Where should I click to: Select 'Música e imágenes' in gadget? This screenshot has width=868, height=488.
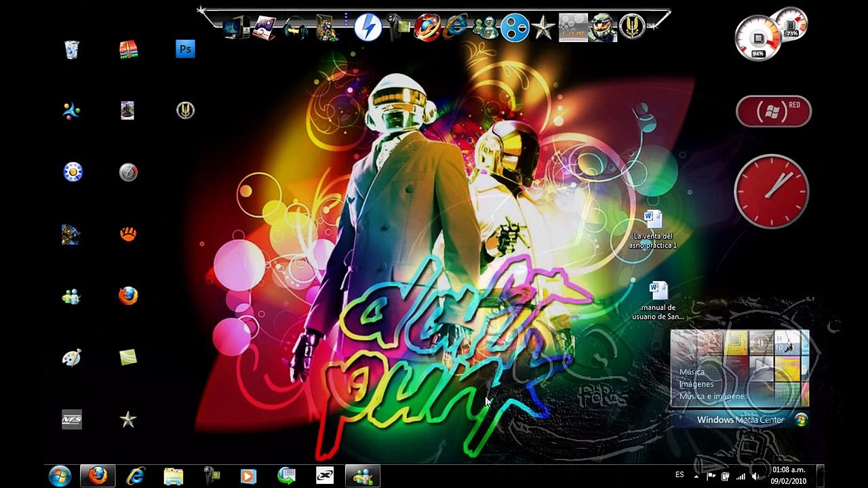click(713, 396)
